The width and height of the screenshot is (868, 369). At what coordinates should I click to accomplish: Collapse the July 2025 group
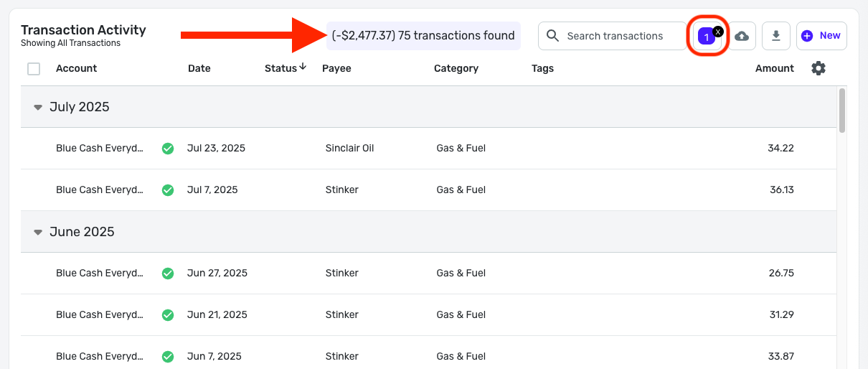[x=38, y=108]
